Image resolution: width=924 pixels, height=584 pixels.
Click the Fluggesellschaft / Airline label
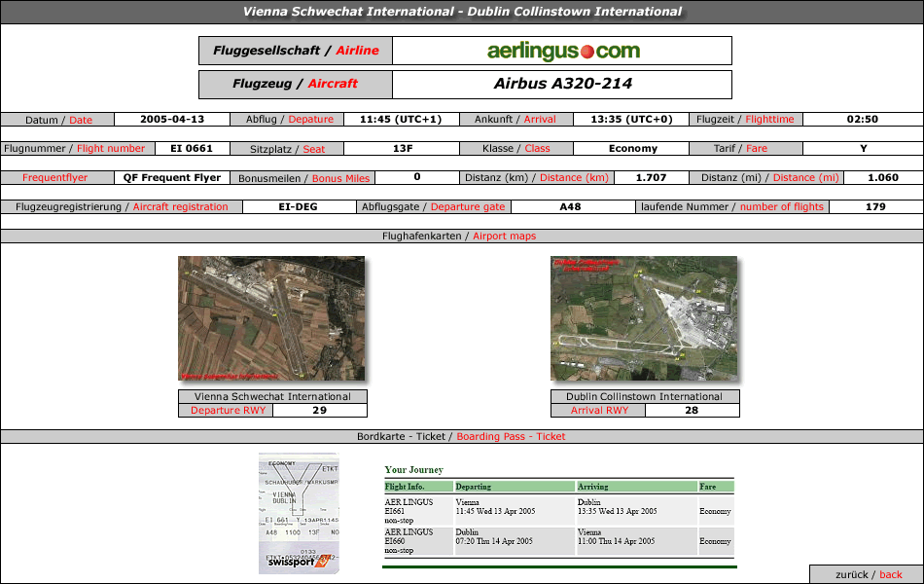[296, 51]
